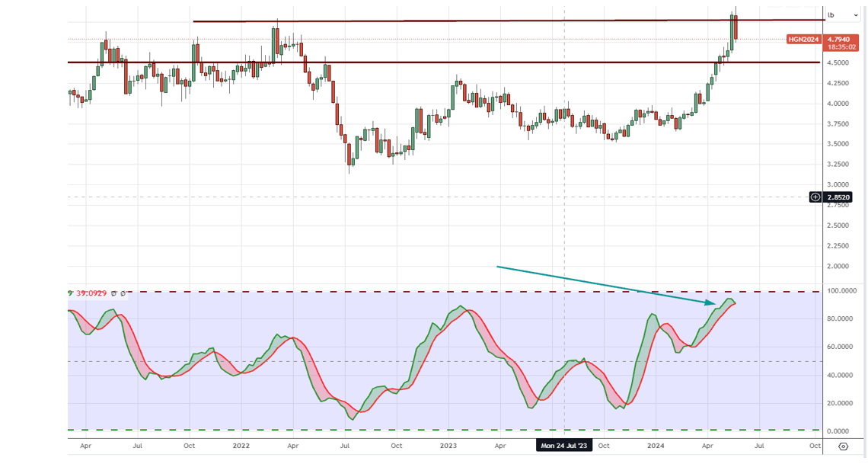Select the upper dark red horizontal resistance line
Viewport: 868px width, 464px height.
pos(509,21)
